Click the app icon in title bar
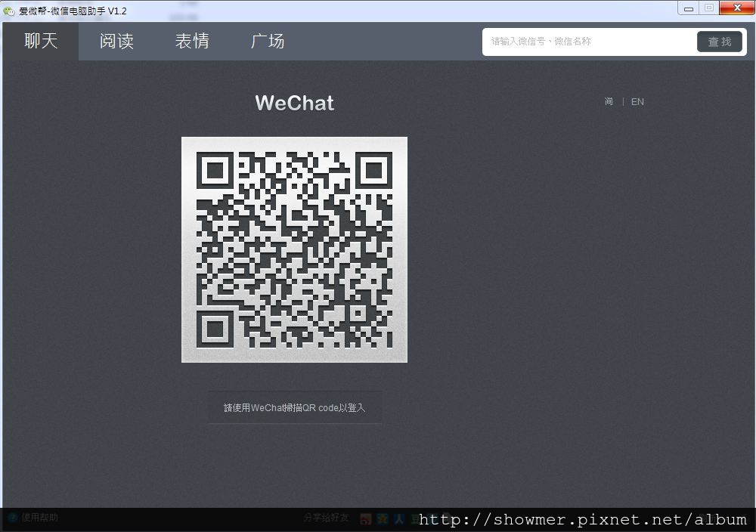This screenshot has width=756, height=532. pyautogui.click(x=9, y=11)
